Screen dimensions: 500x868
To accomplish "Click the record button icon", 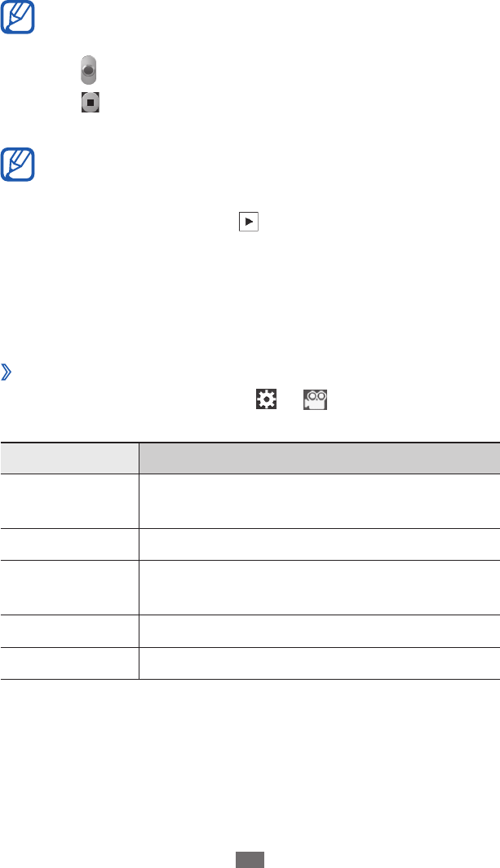I will (x=90, y=70).
